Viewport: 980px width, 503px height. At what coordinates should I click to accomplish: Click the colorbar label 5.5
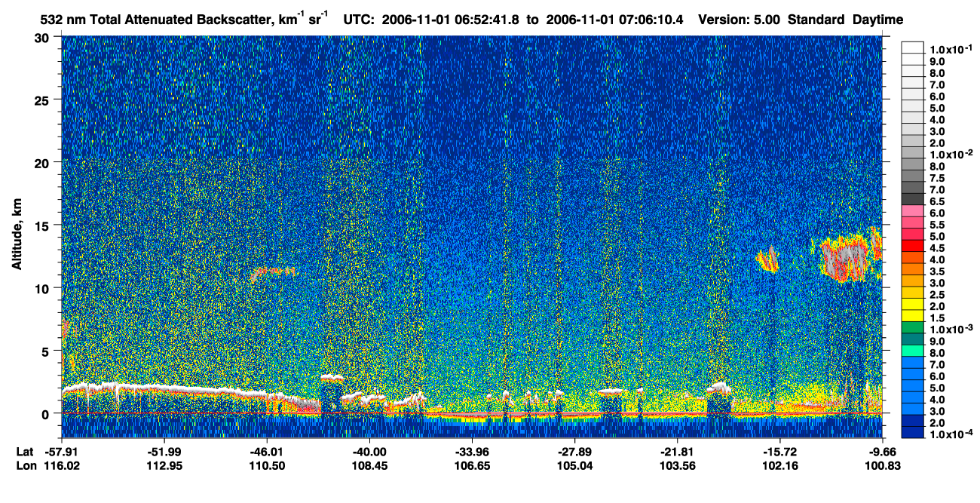coord(939,225)
